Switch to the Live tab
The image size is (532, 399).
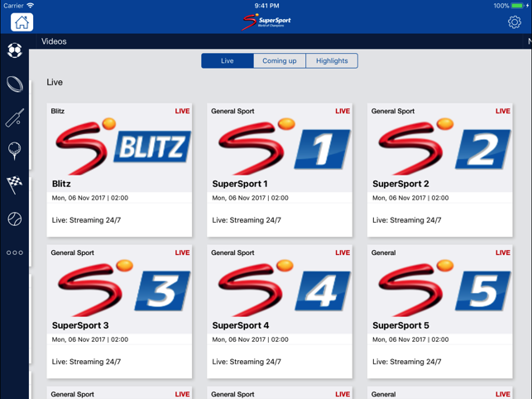(x=228, y=60)
